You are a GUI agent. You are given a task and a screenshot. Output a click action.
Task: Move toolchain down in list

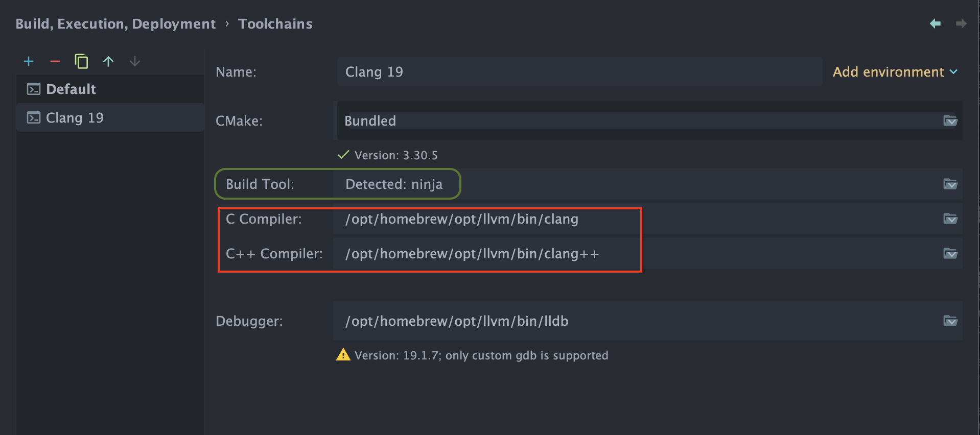[x=135, y=62]
